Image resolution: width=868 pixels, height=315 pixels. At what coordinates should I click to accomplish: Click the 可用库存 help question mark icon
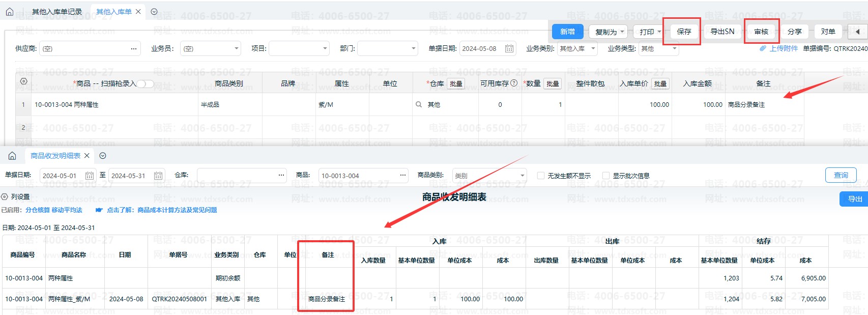[x=514, y=83]
